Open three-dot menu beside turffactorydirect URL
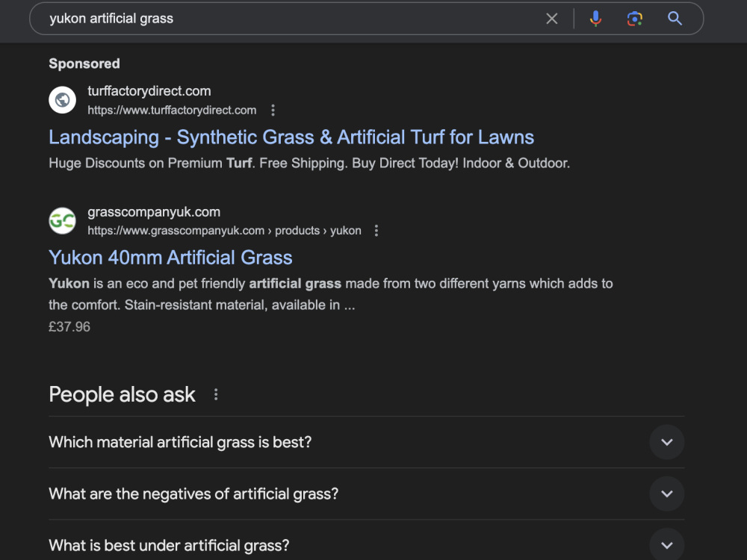This screenshot has width=747, height=560. point(273,111)
